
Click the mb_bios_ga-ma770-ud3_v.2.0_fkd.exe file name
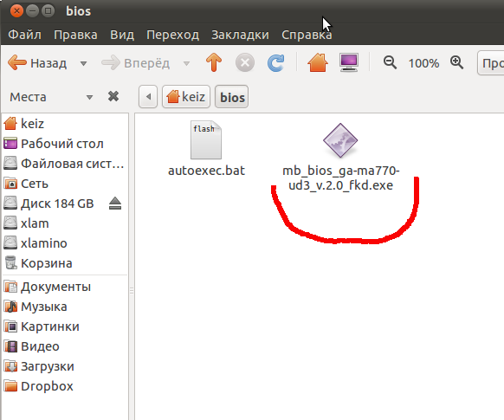(x=340, y=178)
